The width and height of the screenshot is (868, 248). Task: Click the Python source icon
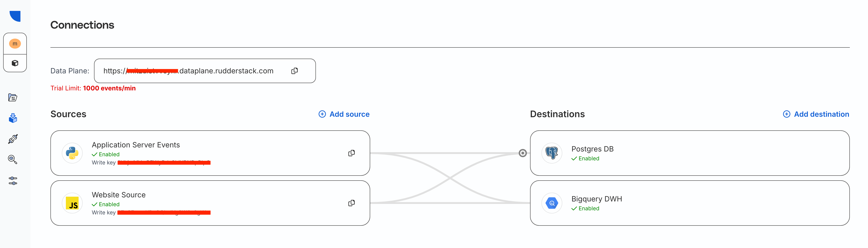tap(72, 153)
